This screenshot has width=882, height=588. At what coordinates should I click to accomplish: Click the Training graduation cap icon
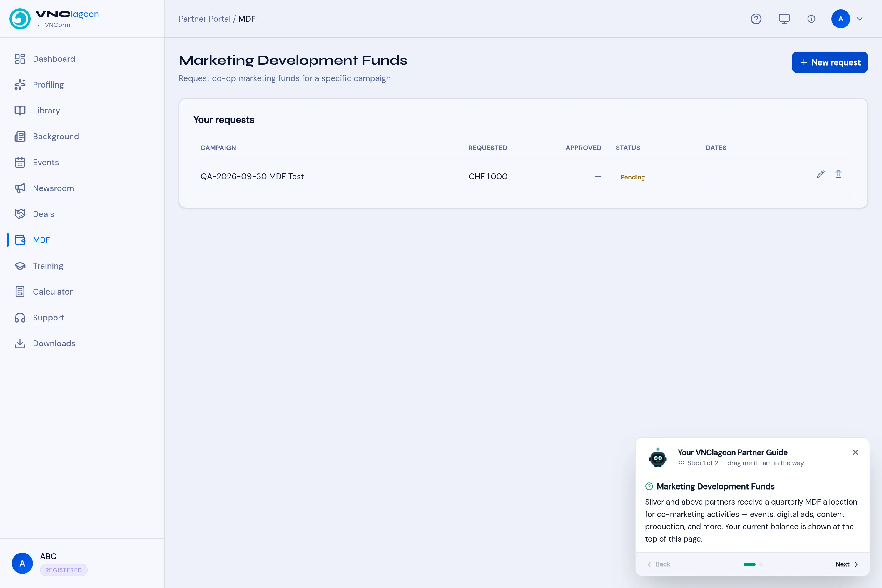pos(20,266)
